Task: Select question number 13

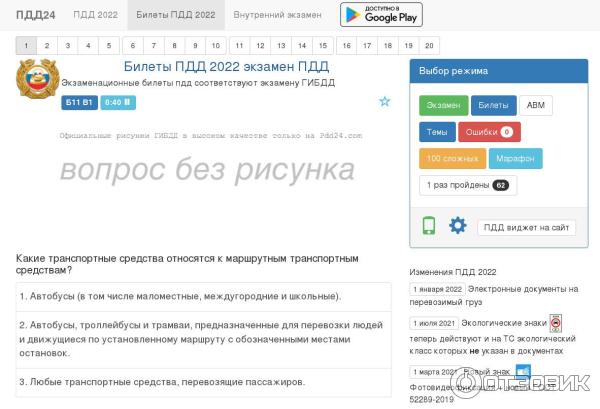Action: pyautogui.click(x=281, y=46)
